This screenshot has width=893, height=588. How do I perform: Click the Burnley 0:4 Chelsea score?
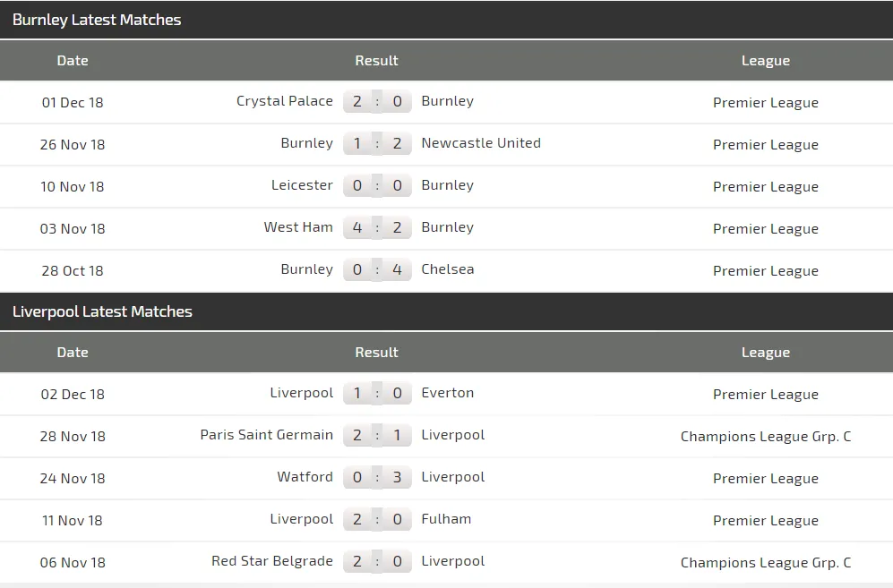(377, 269)
